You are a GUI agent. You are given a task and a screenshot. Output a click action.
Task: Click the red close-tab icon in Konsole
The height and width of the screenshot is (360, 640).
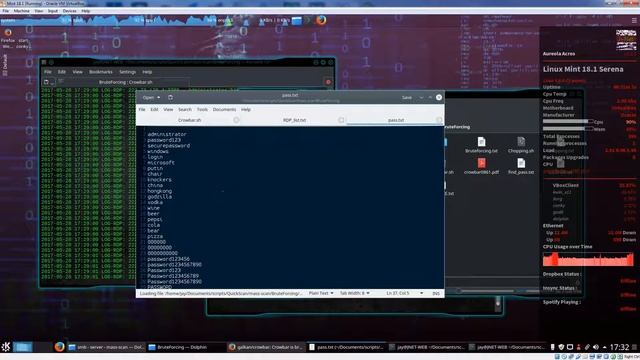(328, 82)
